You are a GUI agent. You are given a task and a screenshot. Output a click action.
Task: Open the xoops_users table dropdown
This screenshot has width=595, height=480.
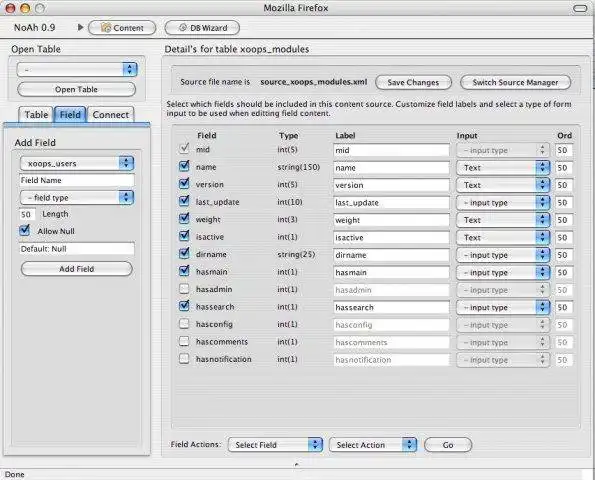[x=77, y=164]
